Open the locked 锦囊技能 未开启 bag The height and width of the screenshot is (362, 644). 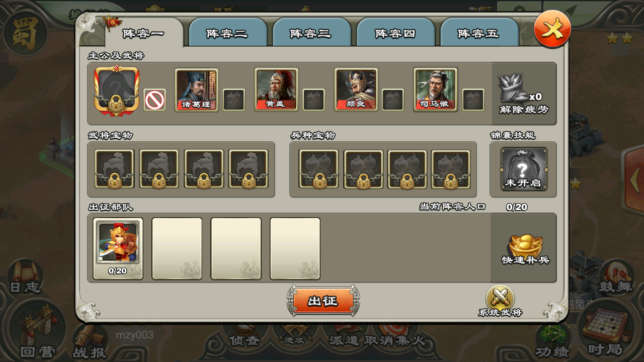524,169
